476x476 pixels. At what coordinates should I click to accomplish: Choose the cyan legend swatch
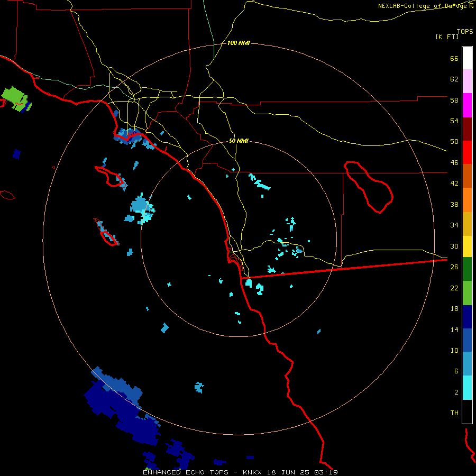pos(467,388)
